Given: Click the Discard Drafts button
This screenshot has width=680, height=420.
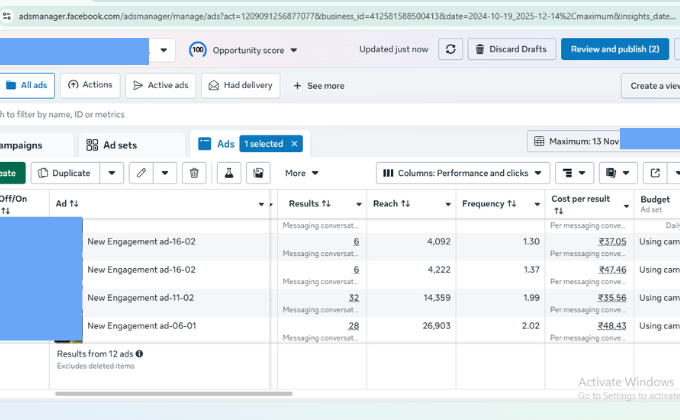Looking at the screenshot, I should (x=510, y=50).
